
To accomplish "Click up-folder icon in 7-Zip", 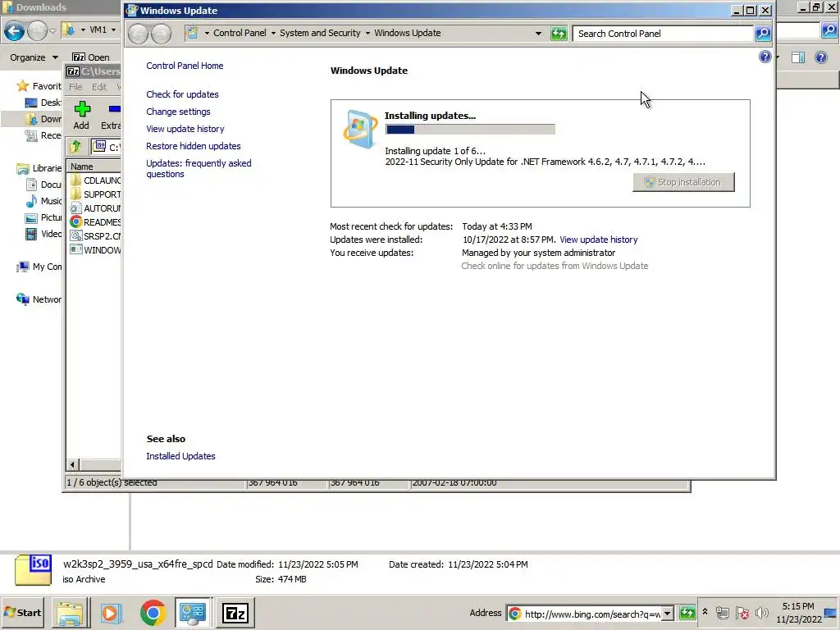I will tap(75, 146).
